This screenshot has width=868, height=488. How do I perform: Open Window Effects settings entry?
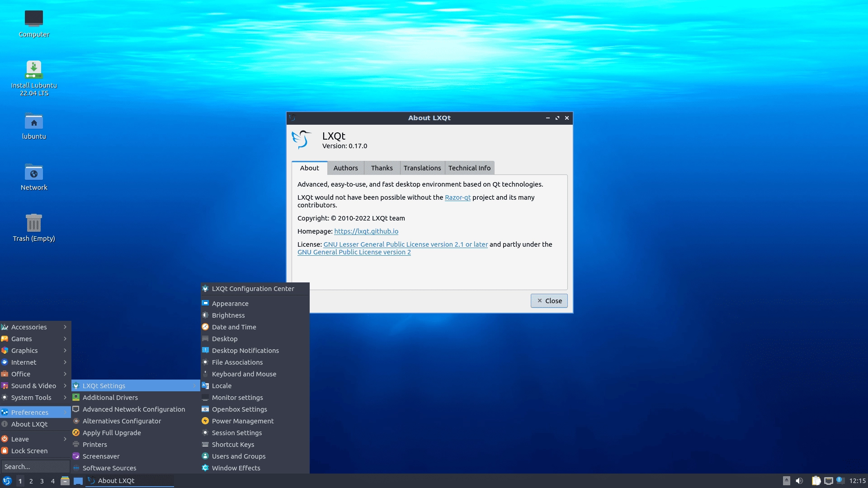[x=255, y=468]
